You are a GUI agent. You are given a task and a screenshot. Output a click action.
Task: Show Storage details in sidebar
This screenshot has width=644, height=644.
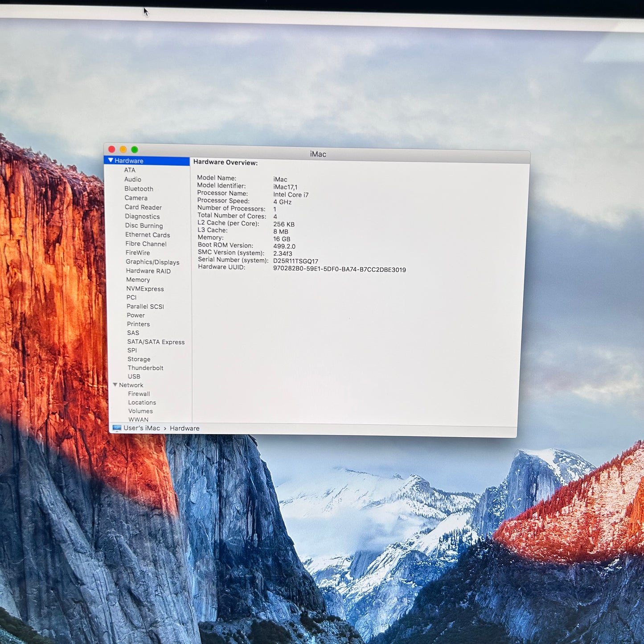pyautogui.click(x=139, y=359)
